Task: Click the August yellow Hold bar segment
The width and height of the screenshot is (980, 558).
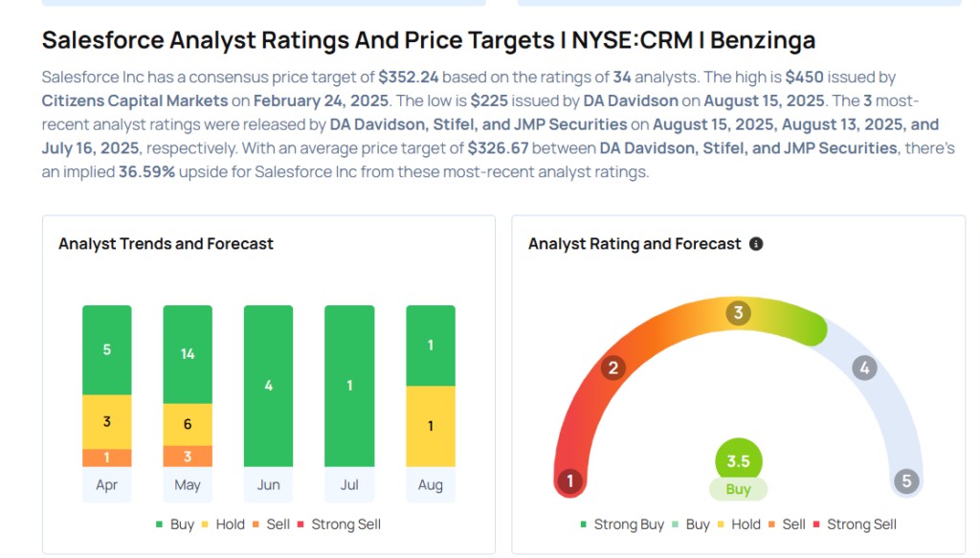Action: (x=431, y=426)
